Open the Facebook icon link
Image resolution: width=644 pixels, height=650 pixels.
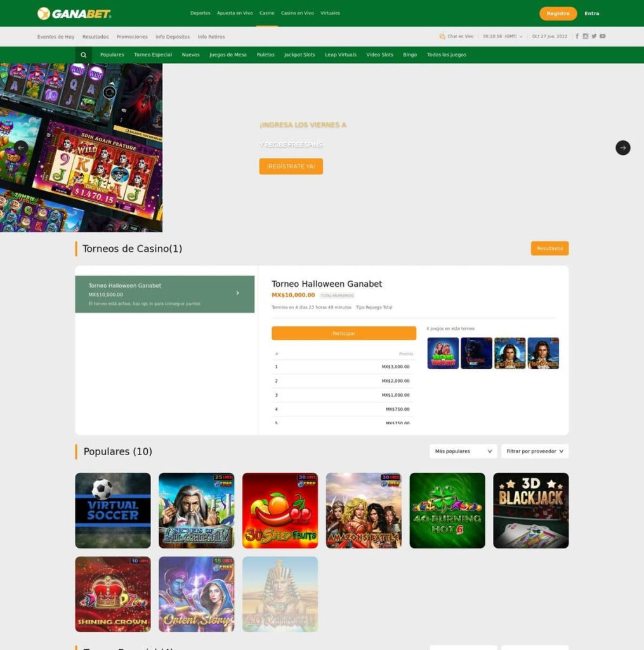[577, 36]
